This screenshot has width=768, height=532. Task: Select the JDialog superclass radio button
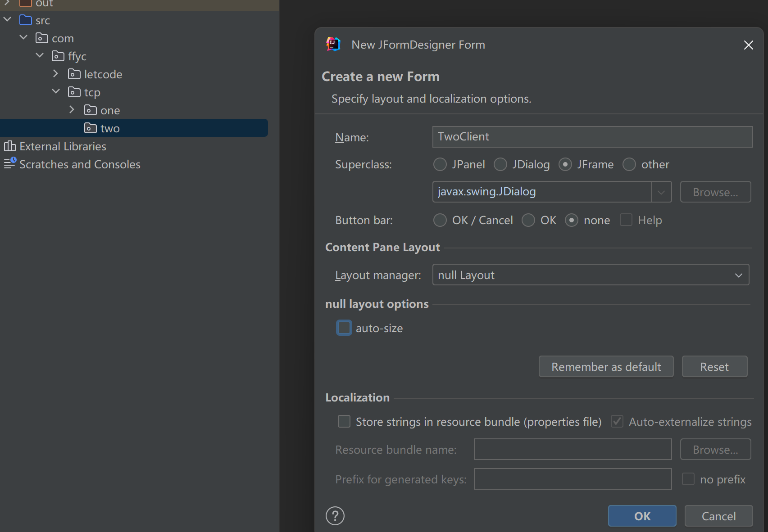pos(500,164)
